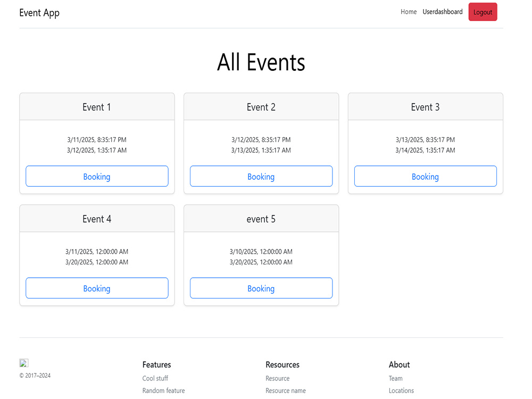Open the Userdashboard nav link
Image resolution: width=532 pixels, height=399 pixels.
tap(443, 12)
